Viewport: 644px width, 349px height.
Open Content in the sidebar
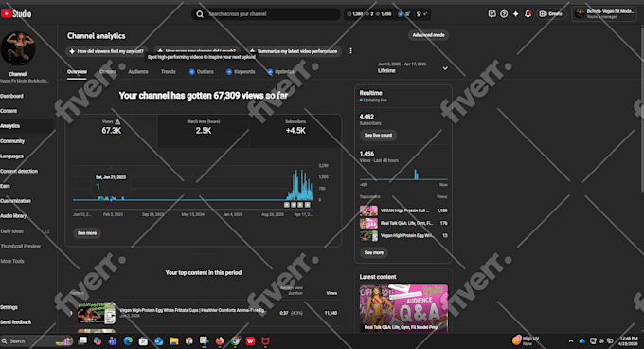click(x=9, y=111)
